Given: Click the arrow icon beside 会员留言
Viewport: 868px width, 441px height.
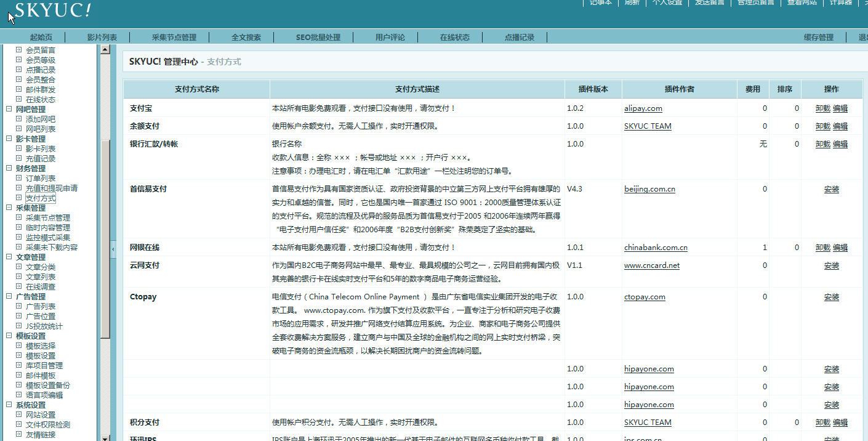Looking at the screenshot, I should [19, 50].
